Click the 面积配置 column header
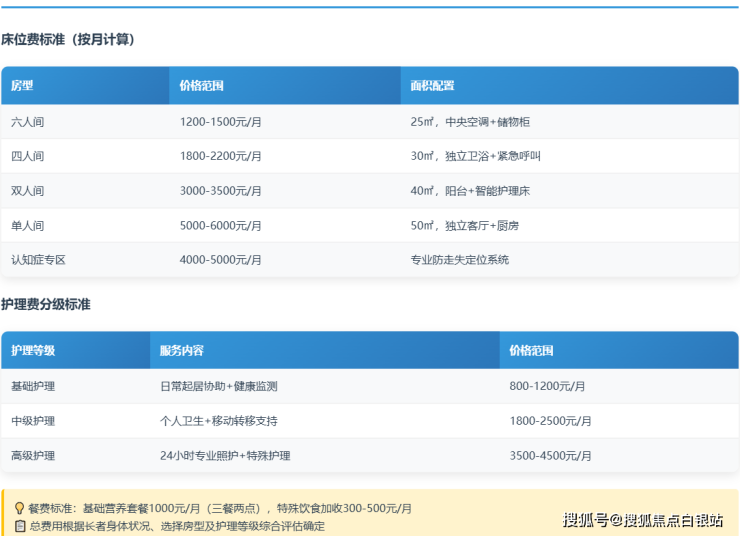This screenshot has width=740, height=536. [432, 86]
